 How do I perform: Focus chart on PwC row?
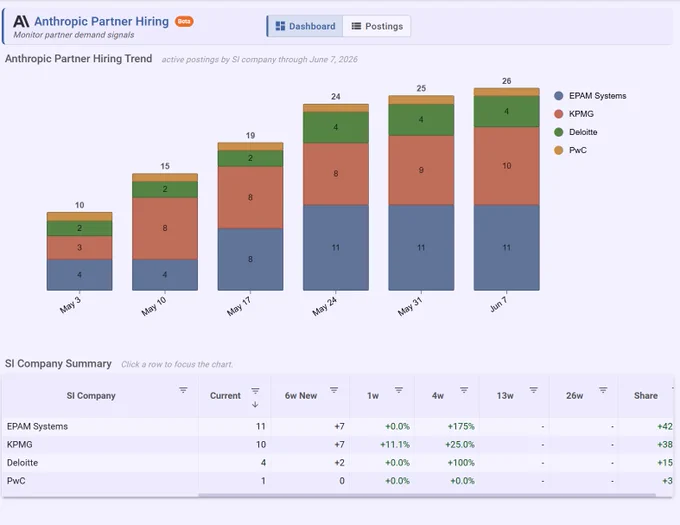pyautogui.click(x=337, y=481)
